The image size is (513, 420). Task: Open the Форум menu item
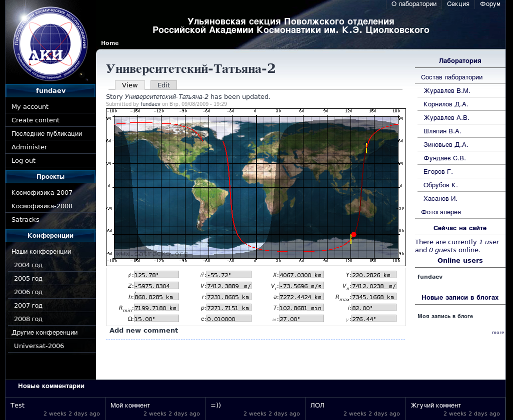490,4
